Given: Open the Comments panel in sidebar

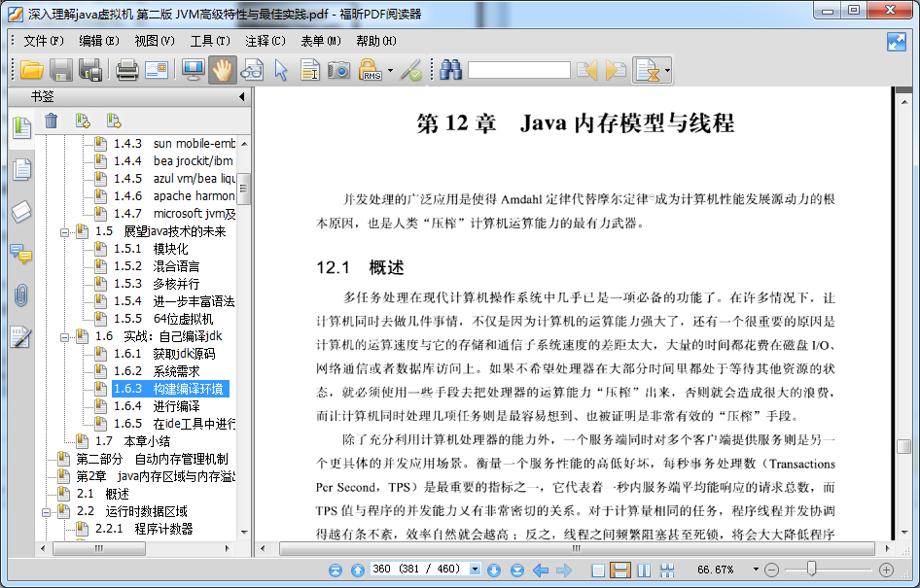Looking at the screenshot, I should (20, 254).
